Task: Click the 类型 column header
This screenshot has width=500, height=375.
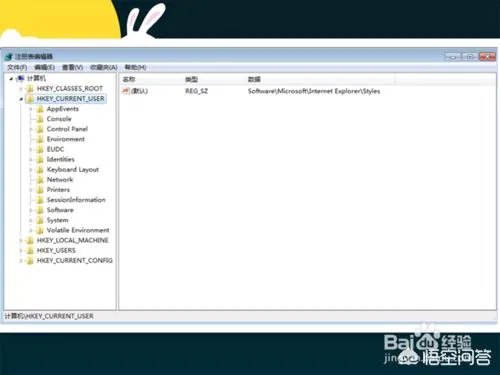Action: coord(191,79)
